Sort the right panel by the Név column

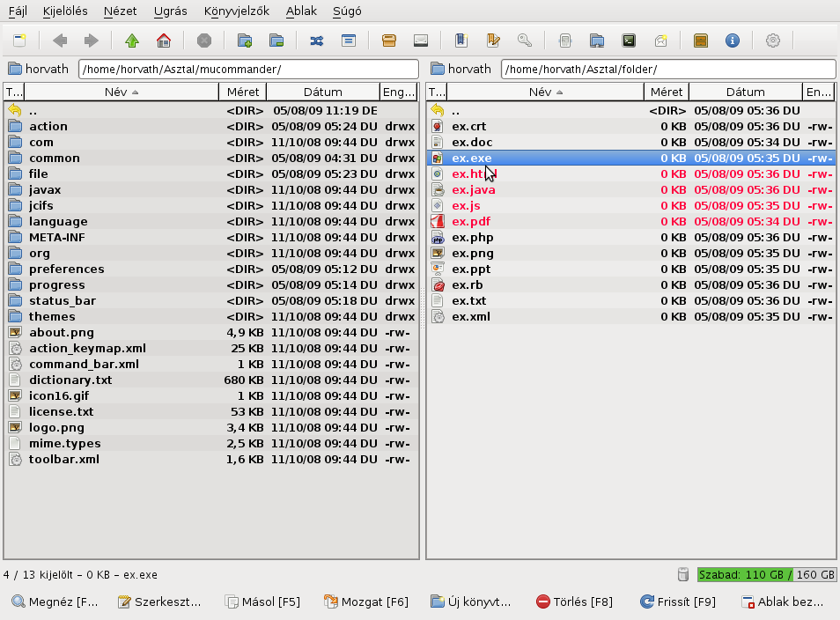[545, 92]
